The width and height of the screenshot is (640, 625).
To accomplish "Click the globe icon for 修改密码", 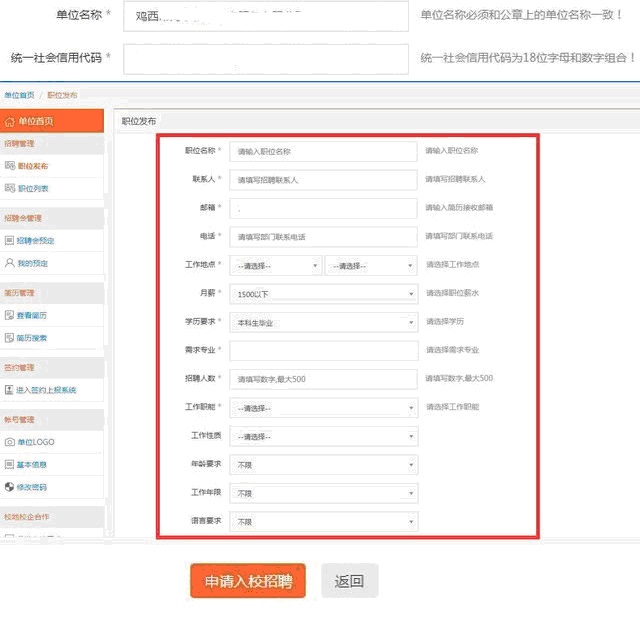I will click(10, 487).
